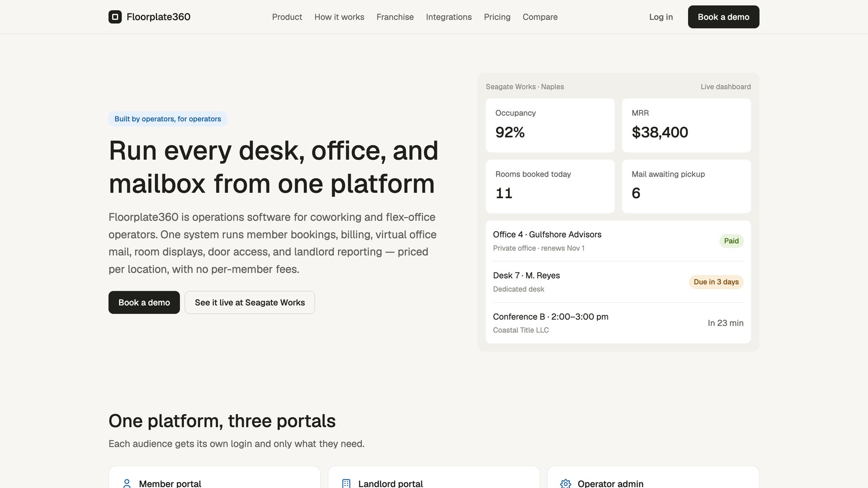Click the Paid status badge

(732, 241)
